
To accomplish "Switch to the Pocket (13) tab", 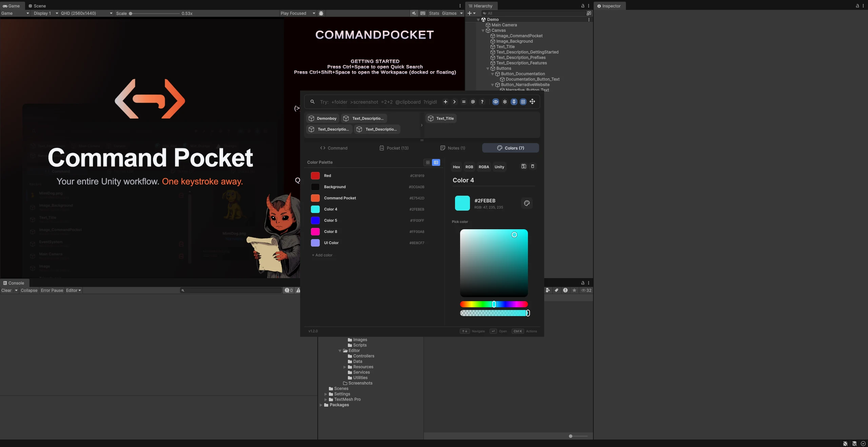I will [394, 148].
